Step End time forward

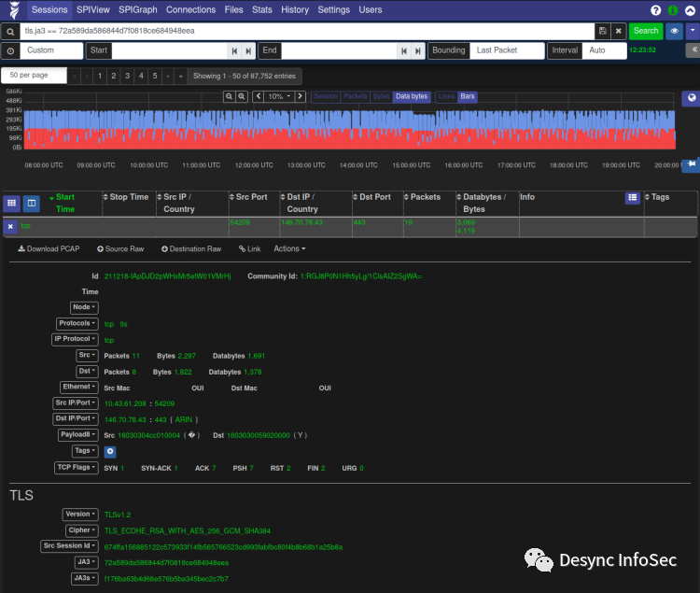click(418, 51)
